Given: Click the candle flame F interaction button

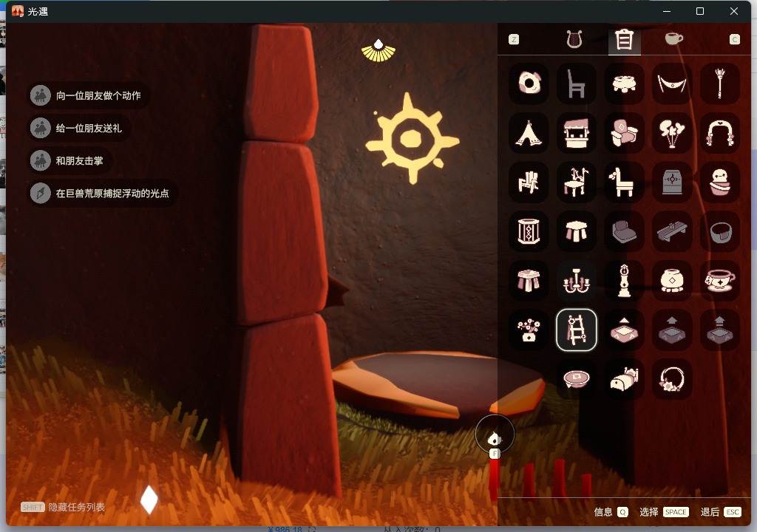Looking at the screenshot, I should point(495,434).
